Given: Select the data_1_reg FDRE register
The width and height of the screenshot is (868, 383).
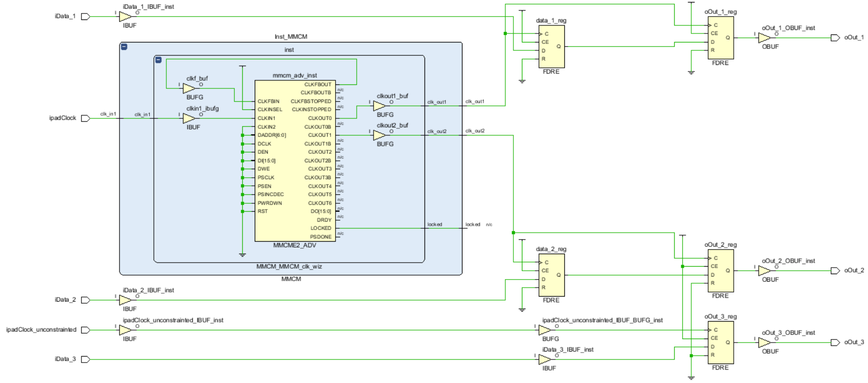Looking at the screenshot, I should (x=551, y=46).
